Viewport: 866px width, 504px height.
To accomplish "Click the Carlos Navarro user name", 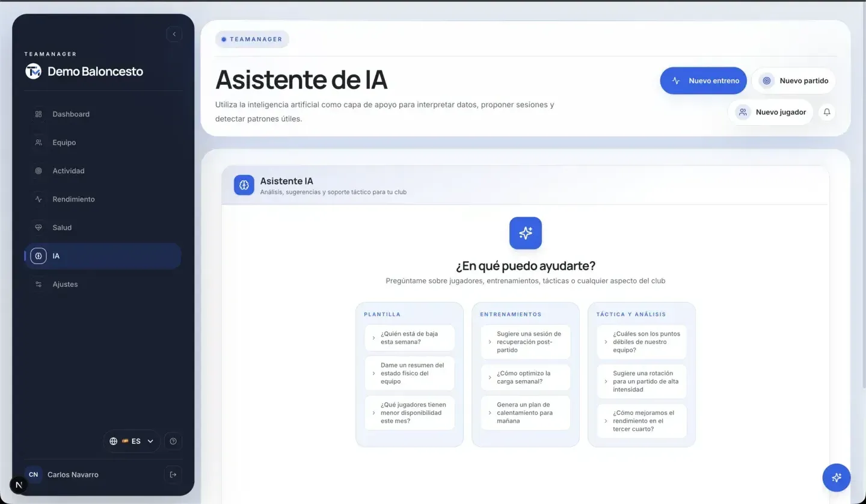I will [73, 475].
